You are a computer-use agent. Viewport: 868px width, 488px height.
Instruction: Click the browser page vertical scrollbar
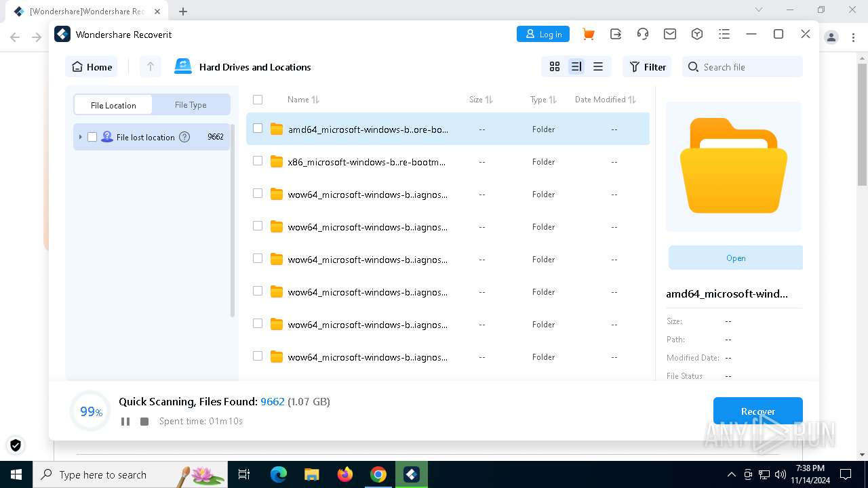coord(862,125)
